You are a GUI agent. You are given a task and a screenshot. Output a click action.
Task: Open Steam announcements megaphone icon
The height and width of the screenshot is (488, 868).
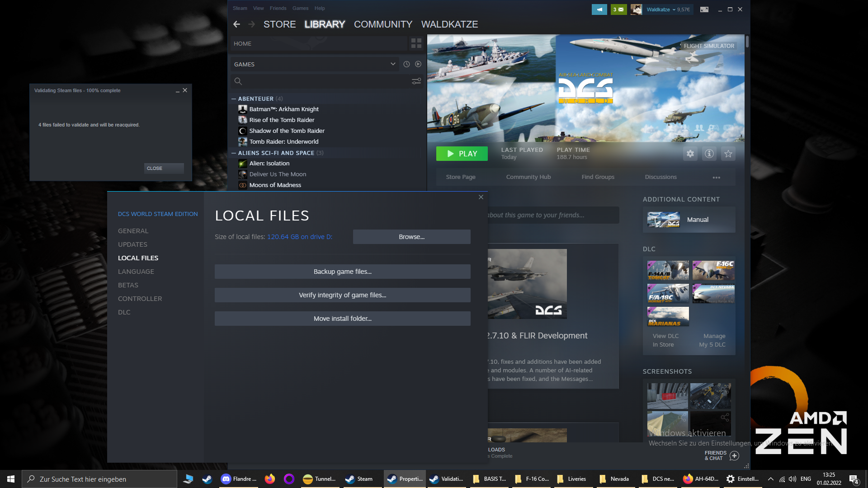click(599, 9)
